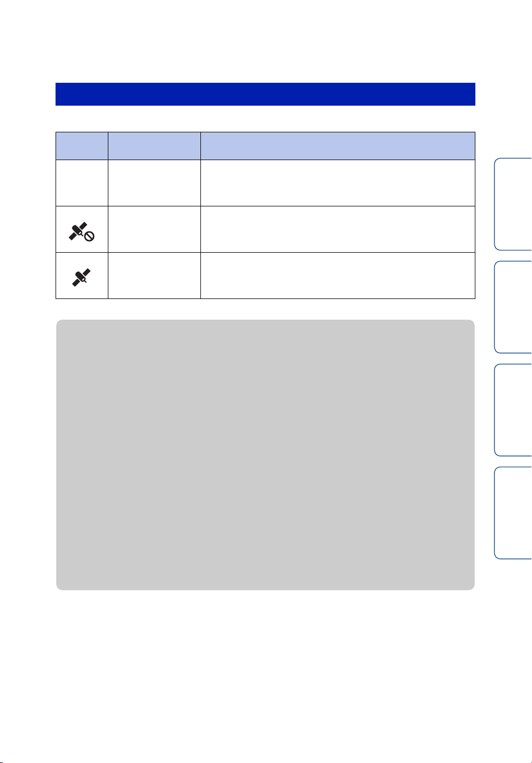Open the first side tab on right edge
The height and width of the screenshot is (763, 532).
click(x=513, y=204)
